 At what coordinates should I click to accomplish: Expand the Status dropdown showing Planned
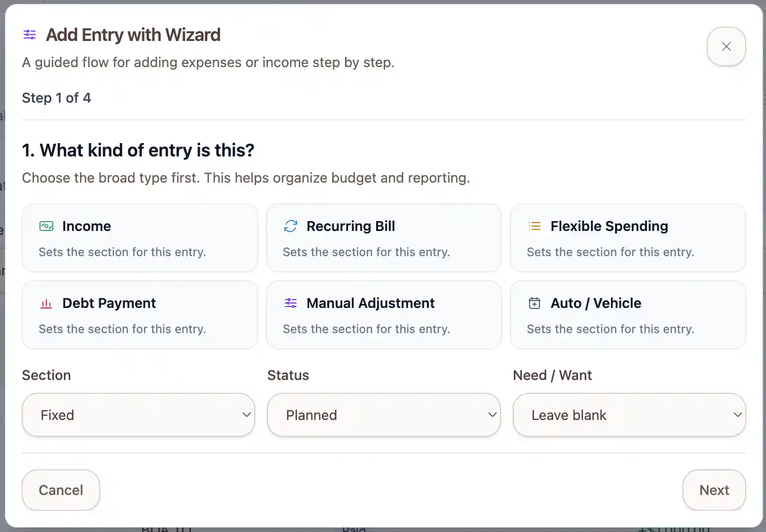pyautogui.click(x=383, y=415)
